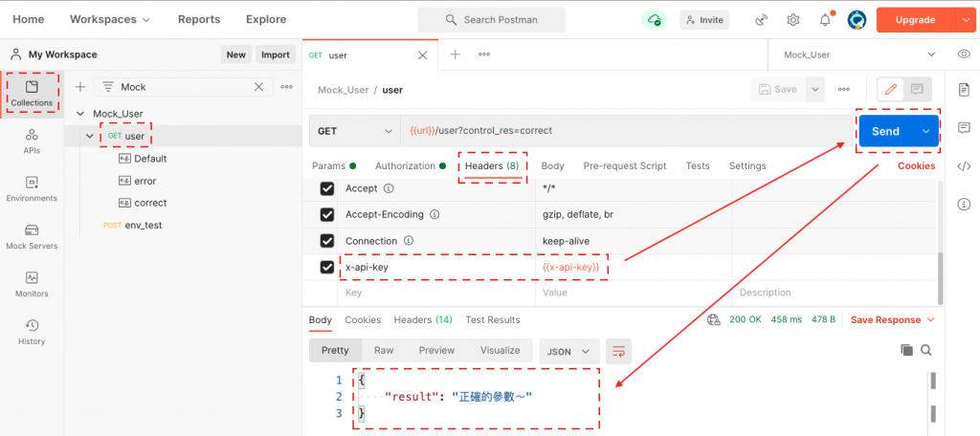Open the documentation icon in right sidebar
Viewport: 980px width, 436px height.
pyautogui.click(x=964, y=89)
